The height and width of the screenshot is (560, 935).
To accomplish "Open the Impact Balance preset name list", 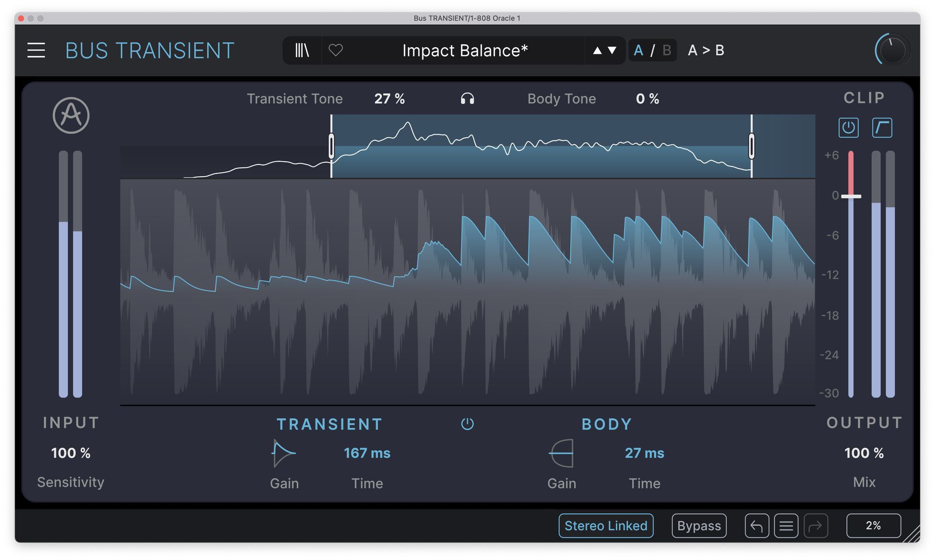I will (x=465, y=50).
